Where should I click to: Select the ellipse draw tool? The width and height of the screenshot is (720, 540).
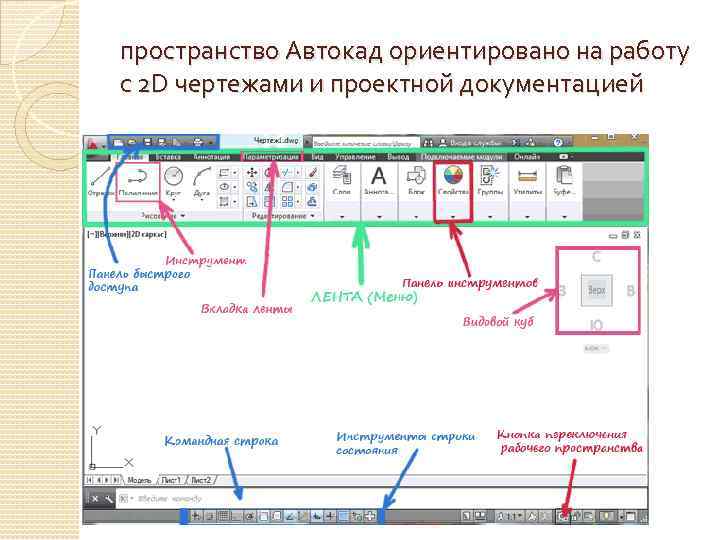pos(224,187)
